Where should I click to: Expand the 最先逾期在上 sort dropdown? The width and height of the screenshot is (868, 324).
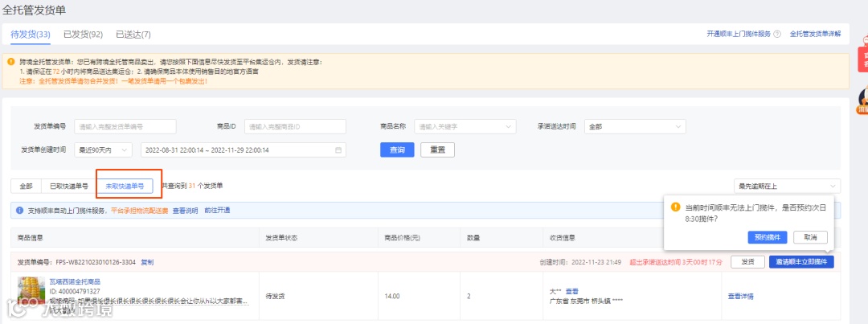[x=787, y=186]
